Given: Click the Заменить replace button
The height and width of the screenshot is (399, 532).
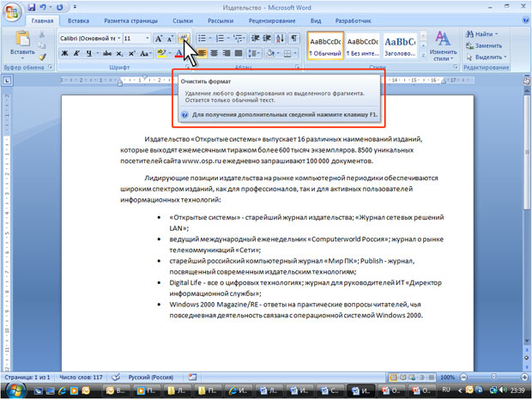Looking at the screenshot, I should [x=484, y=45].
